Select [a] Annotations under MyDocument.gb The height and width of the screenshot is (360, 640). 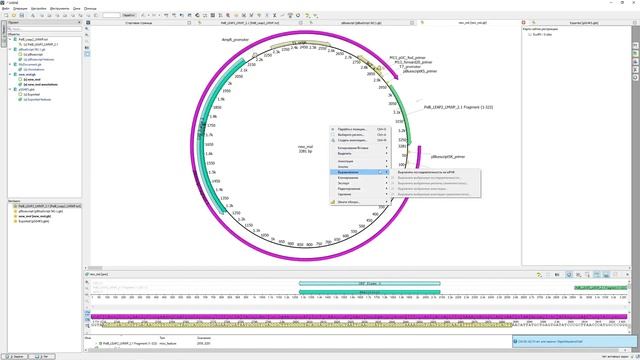coord(33,69)
